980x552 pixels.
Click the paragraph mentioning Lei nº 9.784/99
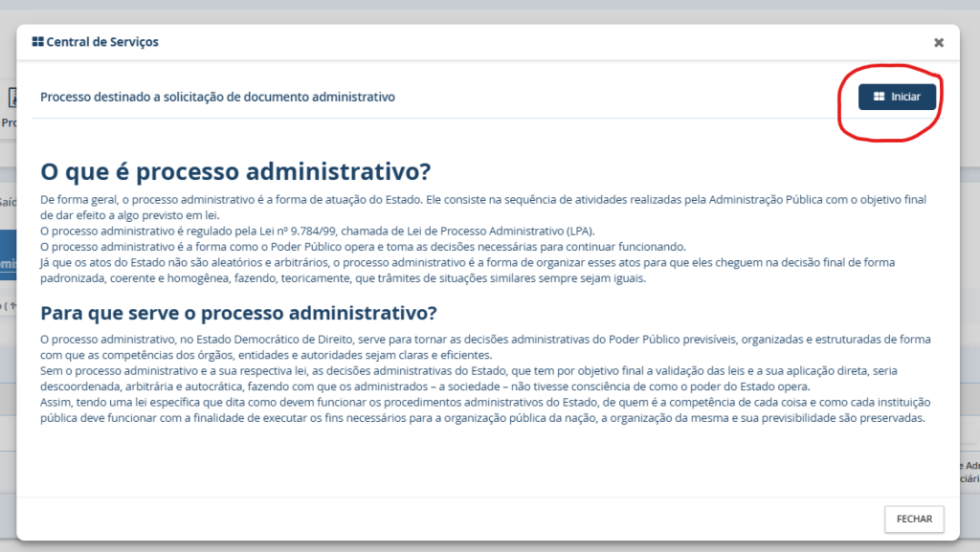318,232
